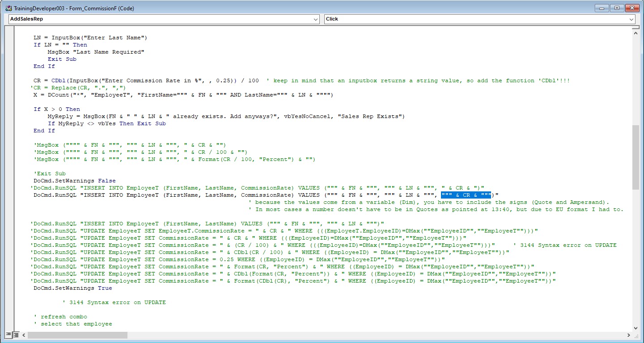Maximize the Form_CommissionF code window
644x343 pixels.
pos(617,8)
